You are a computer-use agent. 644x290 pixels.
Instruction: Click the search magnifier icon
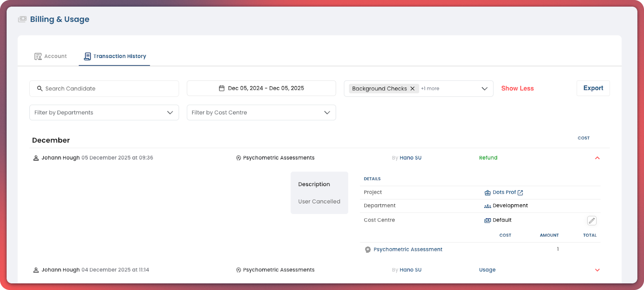pos(40,89)
